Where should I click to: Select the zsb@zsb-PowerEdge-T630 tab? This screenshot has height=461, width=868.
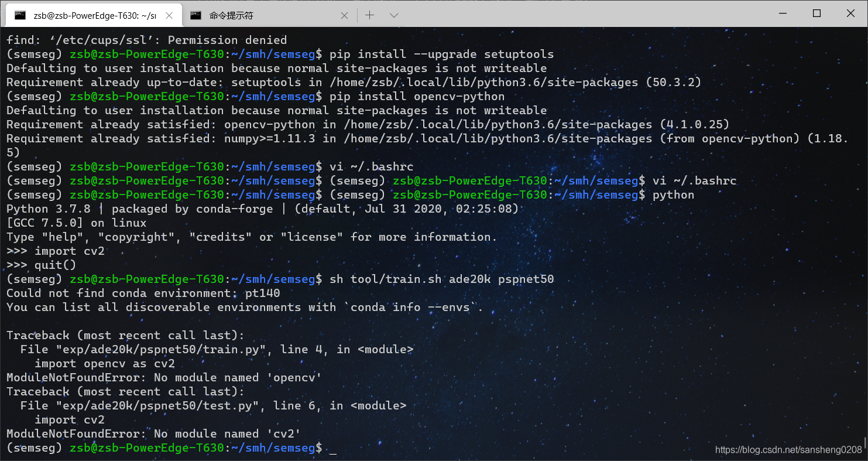pyautogui.click(x=94, y=15)
